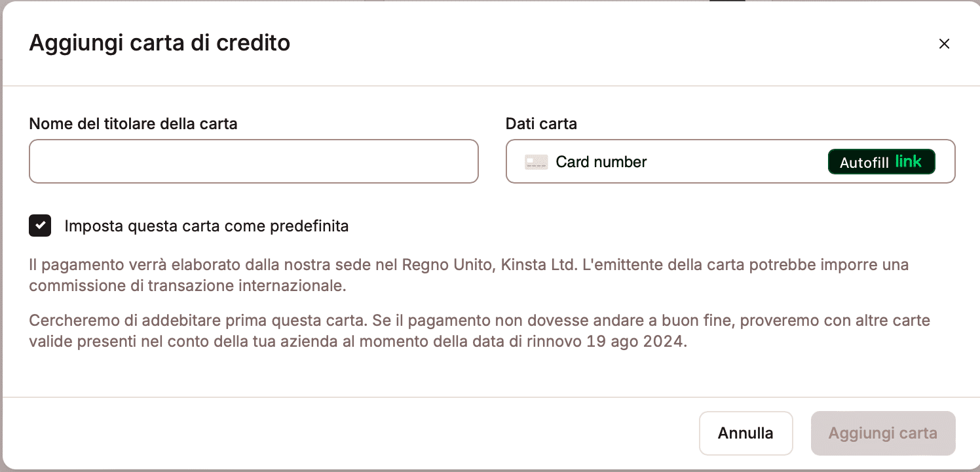The height and width of the screenshot is (472, 980).
Task: Click the 'Aggiungi carta di credito' heading
Action: point(160,43)
